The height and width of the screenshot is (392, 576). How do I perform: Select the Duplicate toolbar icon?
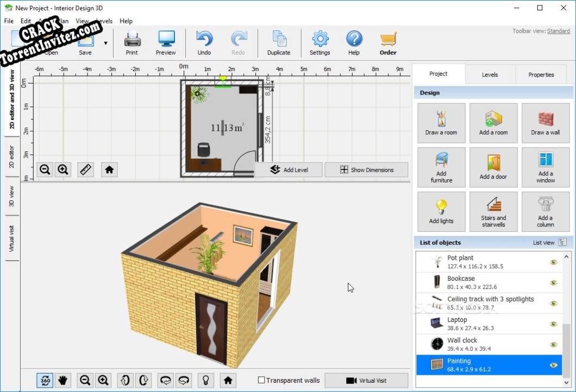279,39
